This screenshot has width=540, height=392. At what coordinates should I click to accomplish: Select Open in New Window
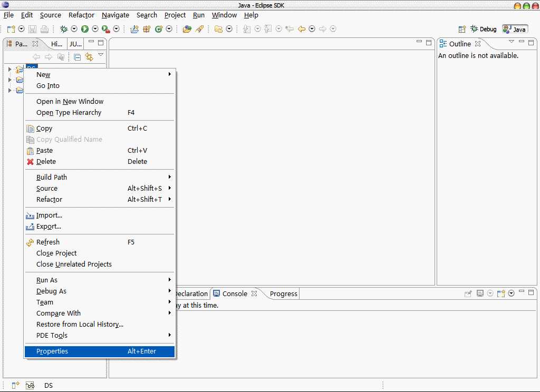point(100,102)
